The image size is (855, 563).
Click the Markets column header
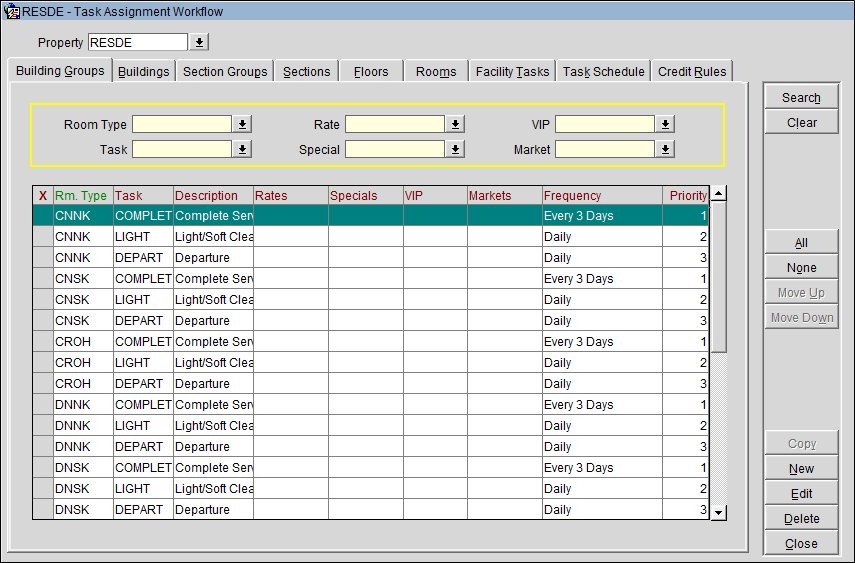coord(505,195)
